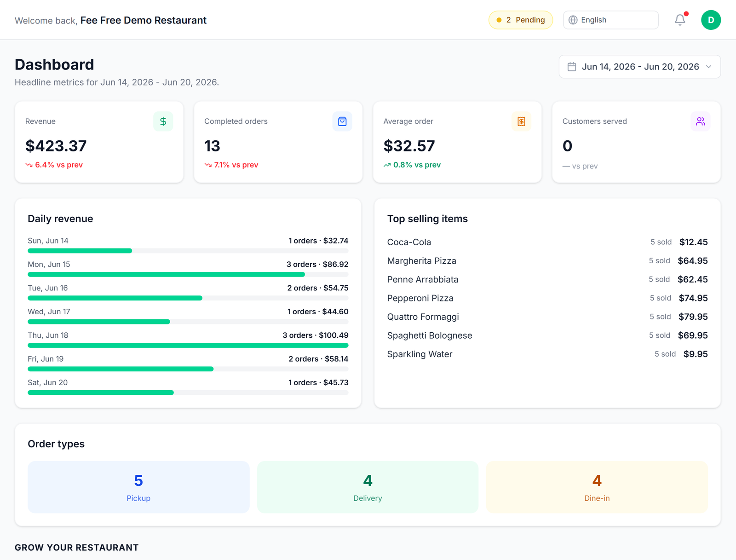Open the English language dropdown
The image size is (736, 560).
(x=611, y=20)
